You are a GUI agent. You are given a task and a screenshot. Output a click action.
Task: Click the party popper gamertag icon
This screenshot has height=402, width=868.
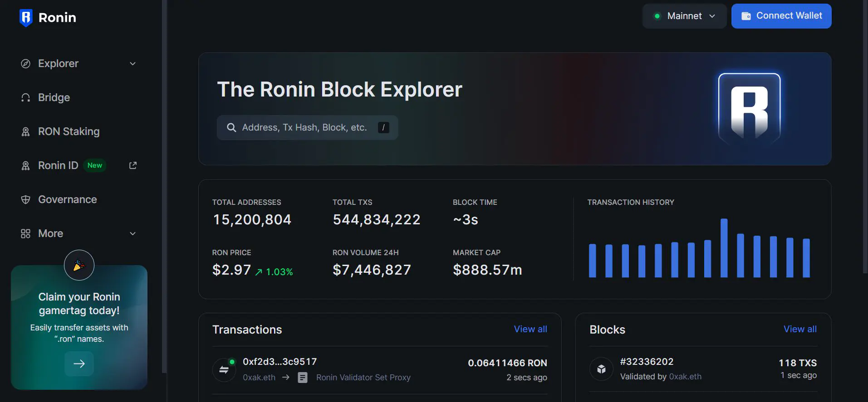pyautogui.click(x=79, y=265)
